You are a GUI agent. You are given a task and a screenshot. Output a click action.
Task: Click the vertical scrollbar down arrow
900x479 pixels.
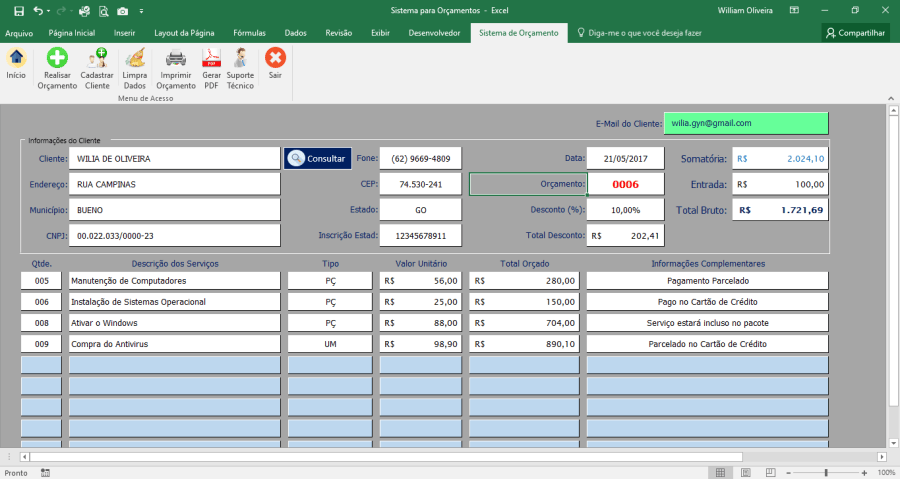pyautogui.click(x=894, y=443)
